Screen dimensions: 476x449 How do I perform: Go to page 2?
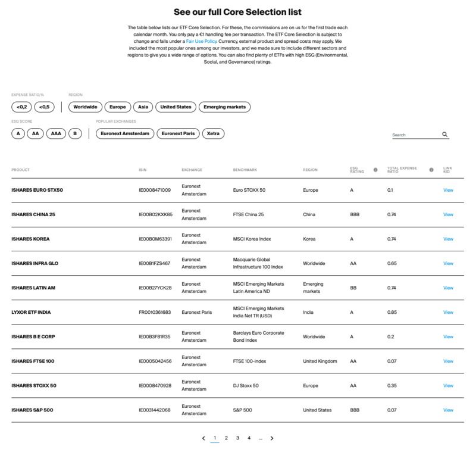pos(226,438)
